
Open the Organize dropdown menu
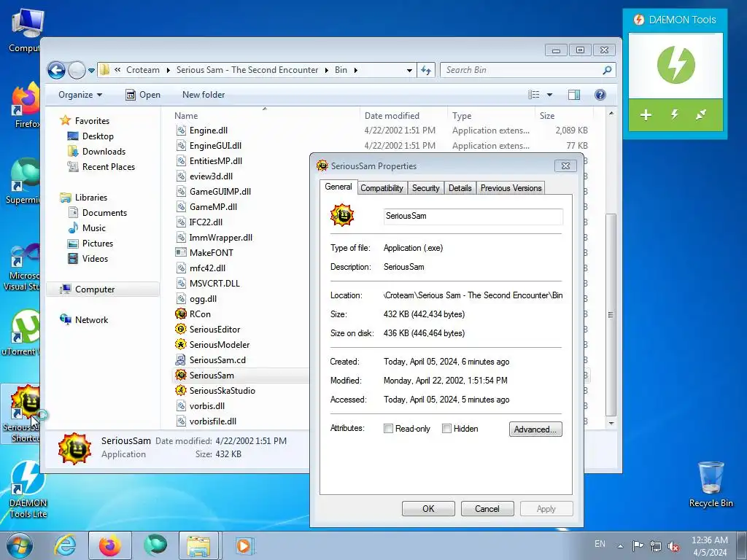[x=80, y=95]
